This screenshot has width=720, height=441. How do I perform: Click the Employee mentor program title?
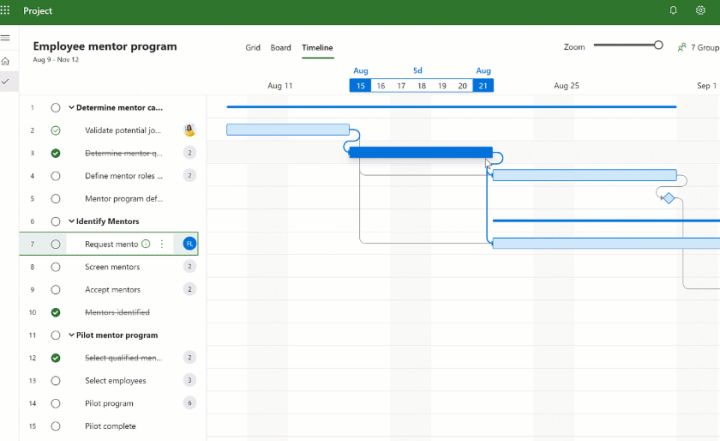click(105, 46)
